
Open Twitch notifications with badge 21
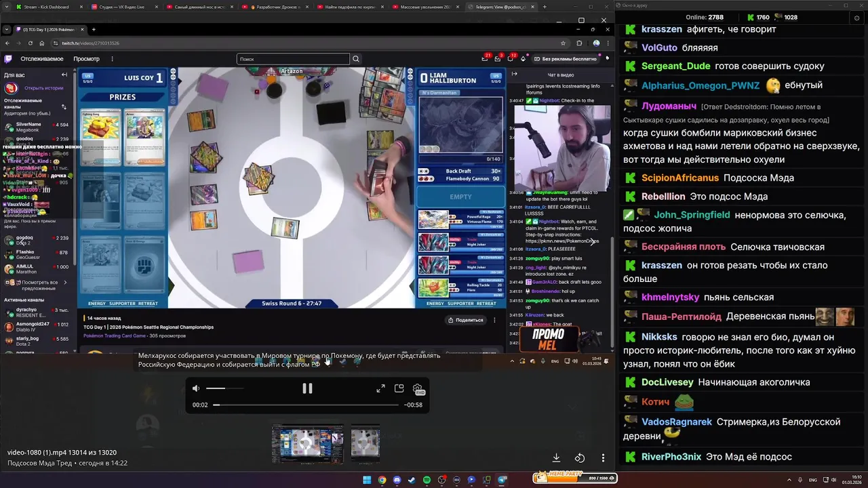(x=486, y=59)
